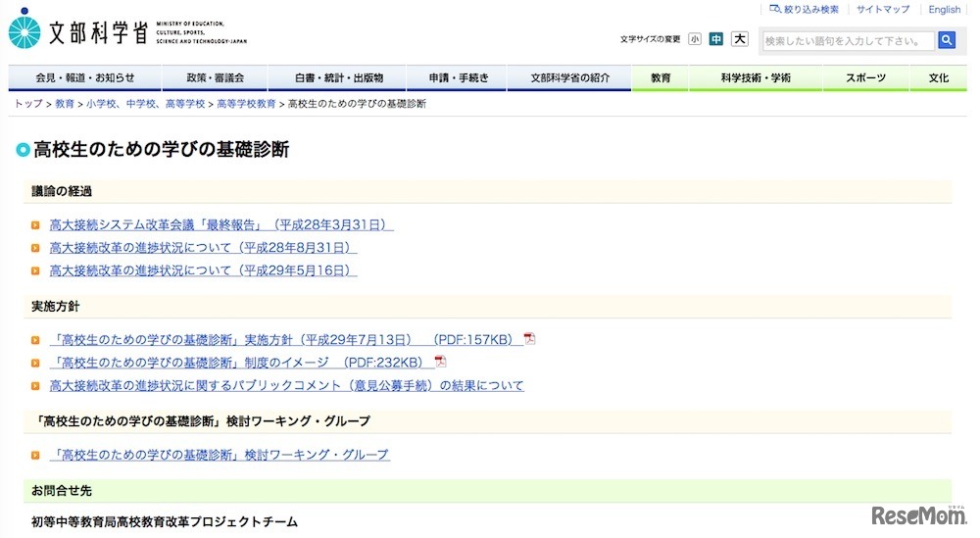Viewport: 980px width, 538px height.
Task: Open 絞り込み検索 link
Action: pos(805,10)
